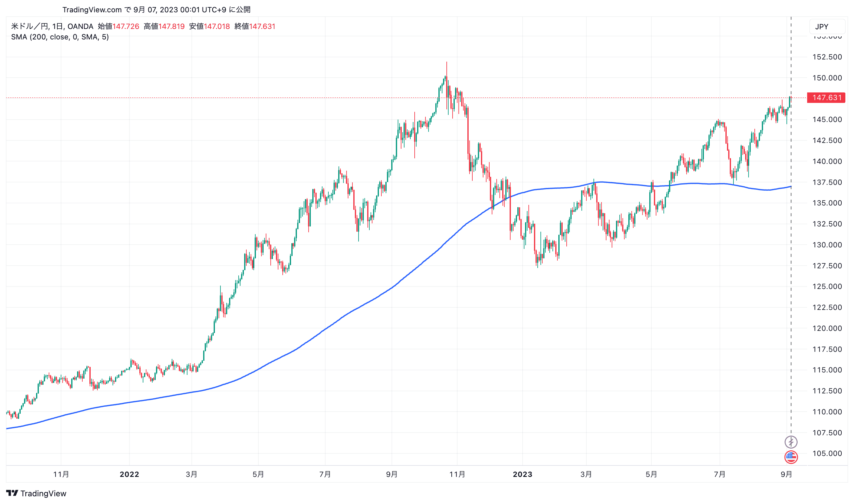Click the 安値 147.018 low value

tap(209, 26)
